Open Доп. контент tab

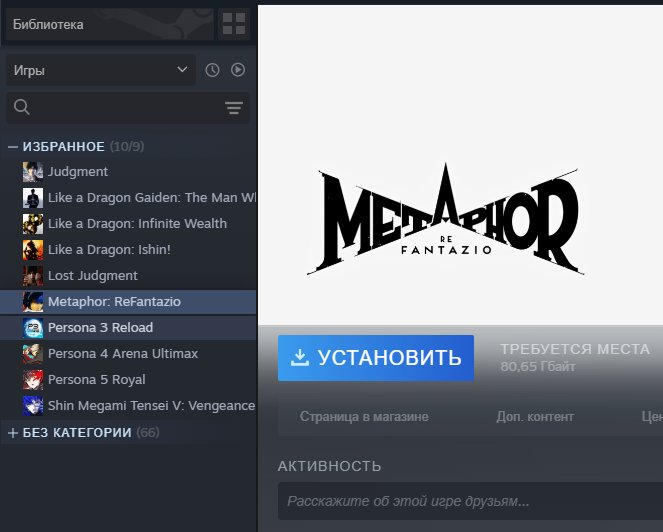(535, 417)
